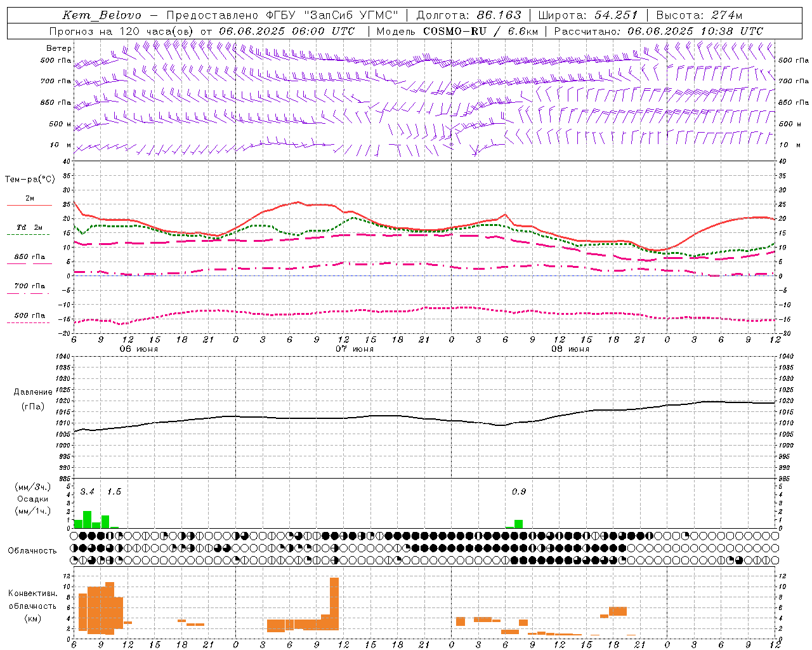Viewport: 812px width, 650px height.
Task: Click the "Тем-ра(°C)" temperature axis title
Action: click(x=30, y=180)
